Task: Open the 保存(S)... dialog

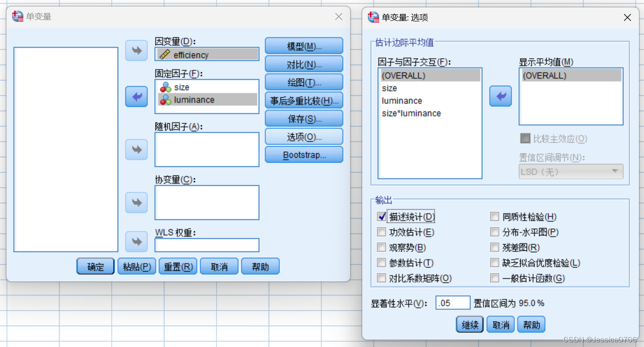Action: pyautogui.click(x=304, y=119)
